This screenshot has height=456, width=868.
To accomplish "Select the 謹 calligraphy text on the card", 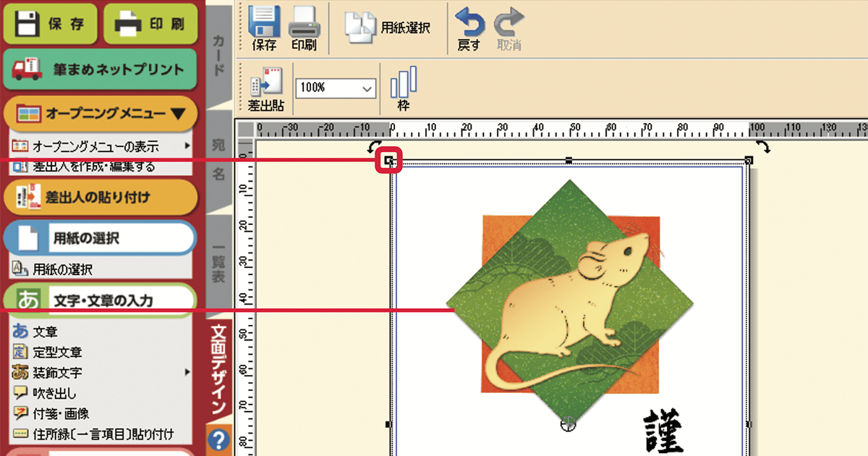I will tap(663, 431).
